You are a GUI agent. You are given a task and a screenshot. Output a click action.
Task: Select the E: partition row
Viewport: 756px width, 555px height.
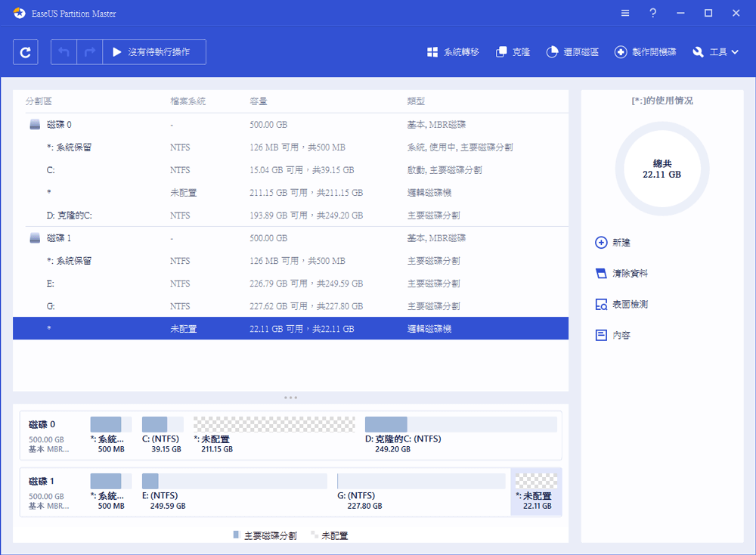(x=291, y=283)
